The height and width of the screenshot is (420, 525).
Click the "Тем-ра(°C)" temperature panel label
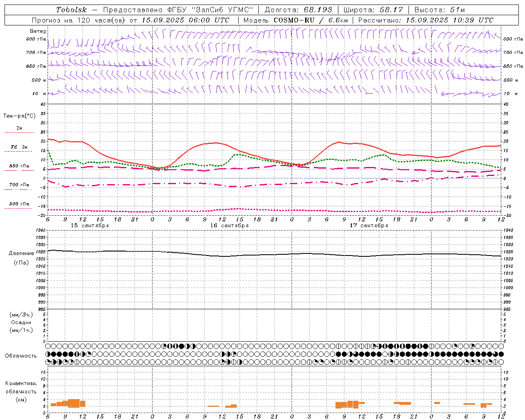tap(20, 116)
